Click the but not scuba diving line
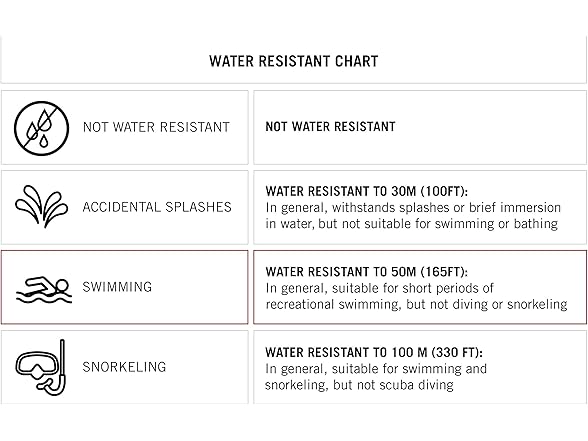Image resolution: width=588 pixels, height=441 pixels. (359, 385)
